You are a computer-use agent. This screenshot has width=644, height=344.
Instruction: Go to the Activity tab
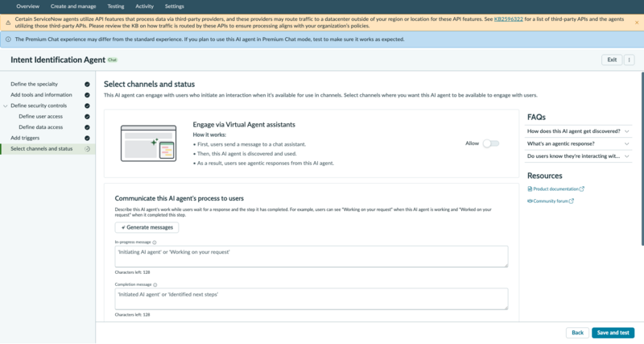click(x=145, y=6)
